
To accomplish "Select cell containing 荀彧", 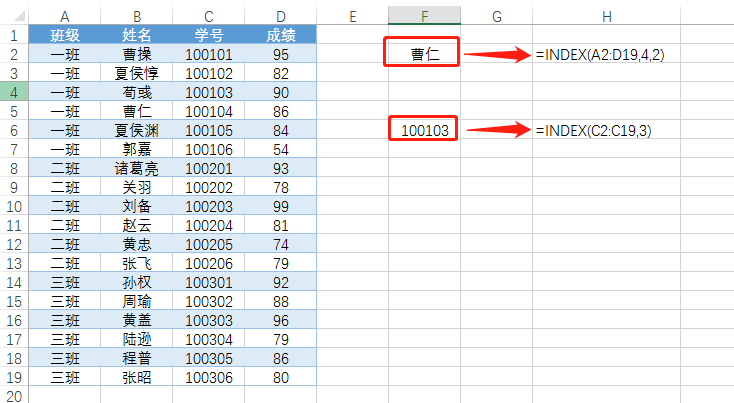I will pos(137,92).
